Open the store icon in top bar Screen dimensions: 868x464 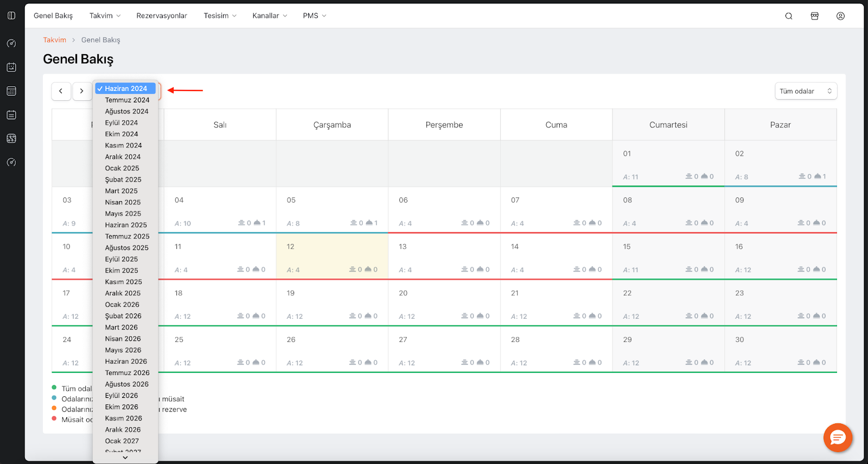click(814, 16)
